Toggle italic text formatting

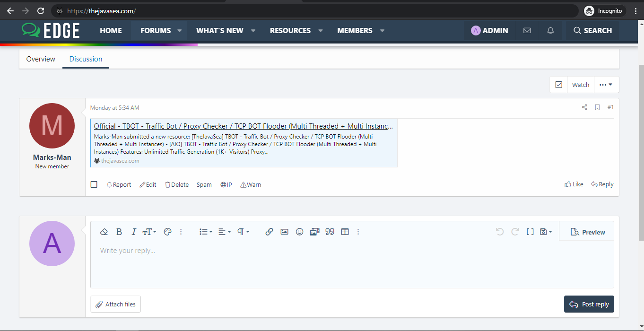tap(134, 232)
